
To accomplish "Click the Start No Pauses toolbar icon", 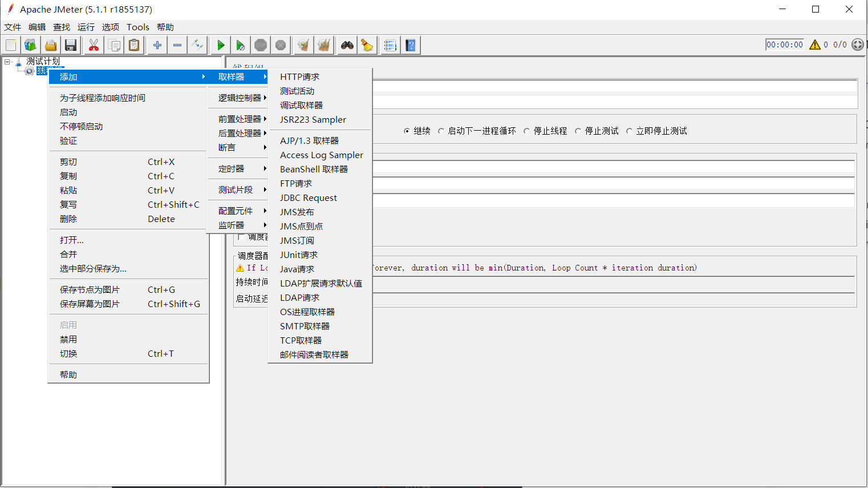I will (241, 45).
